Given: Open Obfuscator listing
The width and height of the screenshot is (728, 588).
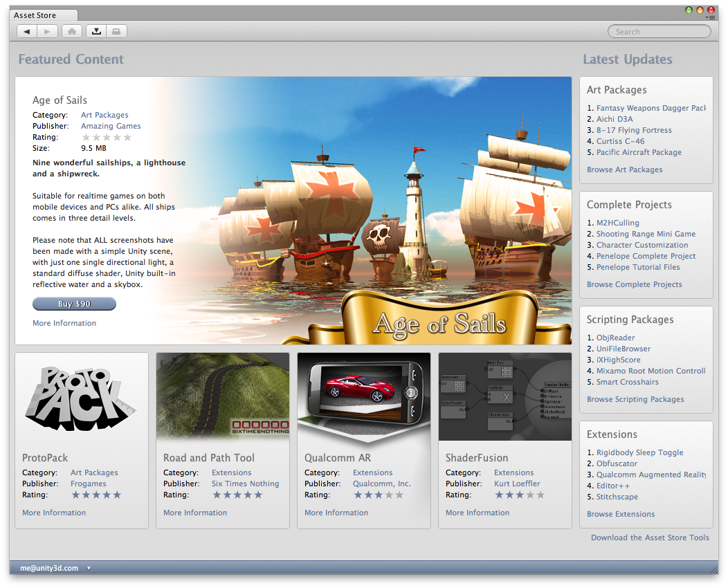Looking at the screenshot, I should point(617,463).
